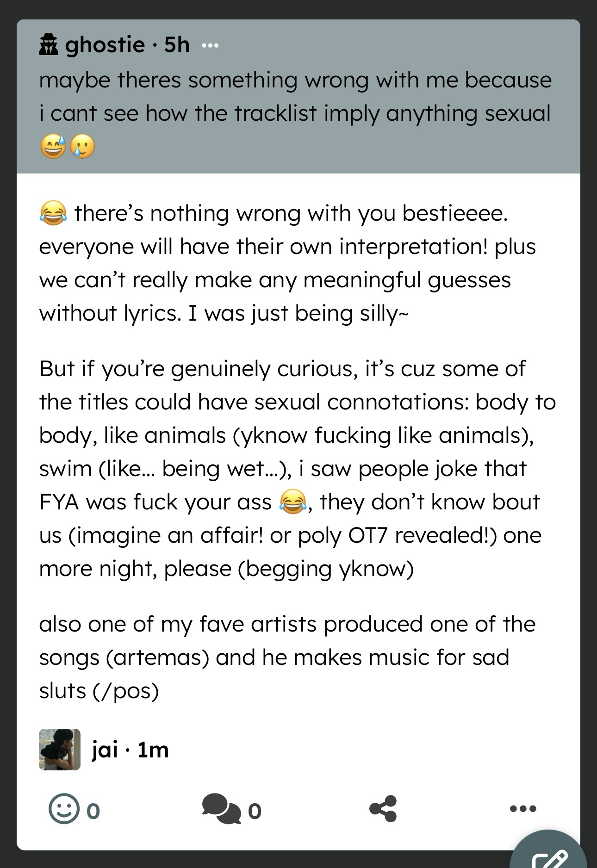Open the jai username profile link
This screenshot has width=597, height=868.
105,750
